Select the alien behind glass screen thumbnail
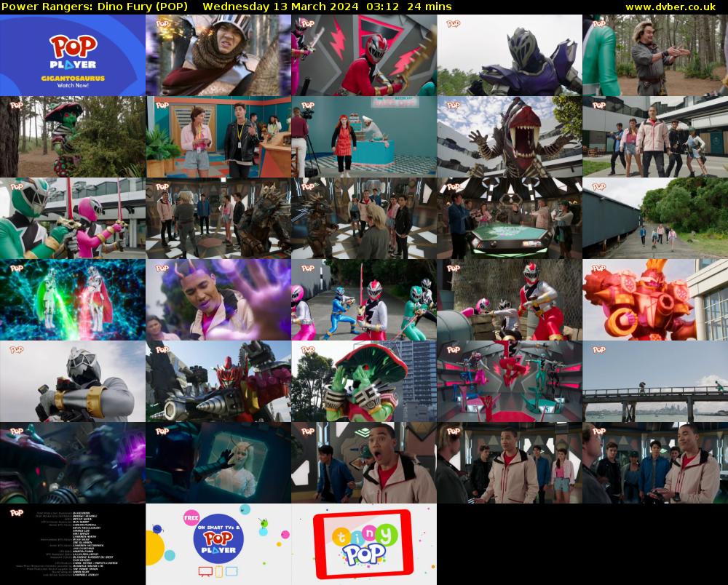The image size is (728, 585). point(218,463)
